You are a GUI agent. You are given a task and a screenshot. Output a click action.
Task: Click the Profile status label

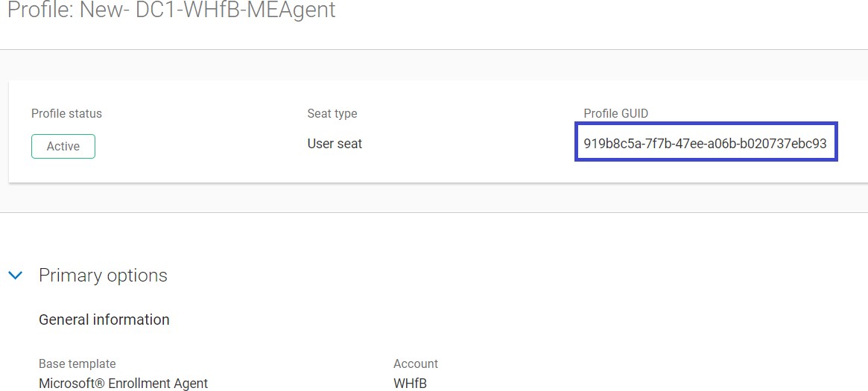(66, 114)
